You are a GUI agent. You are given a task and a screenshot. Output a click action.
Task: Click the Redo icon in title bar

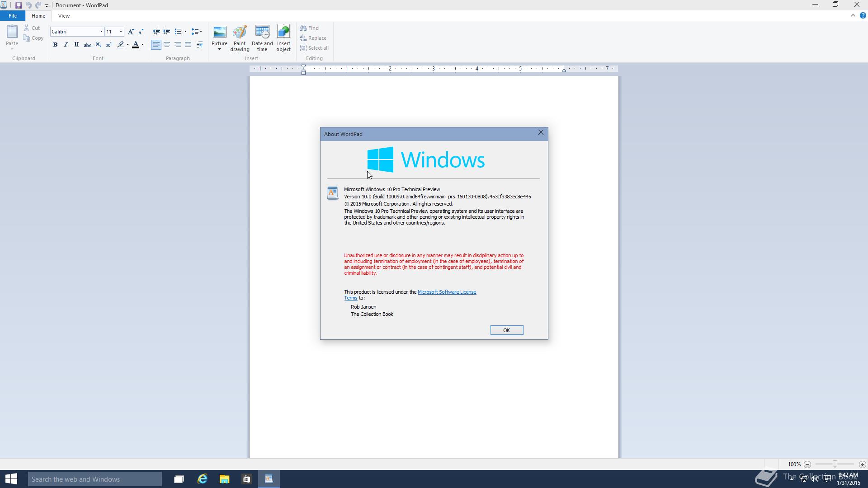click(x=38, y=5)
